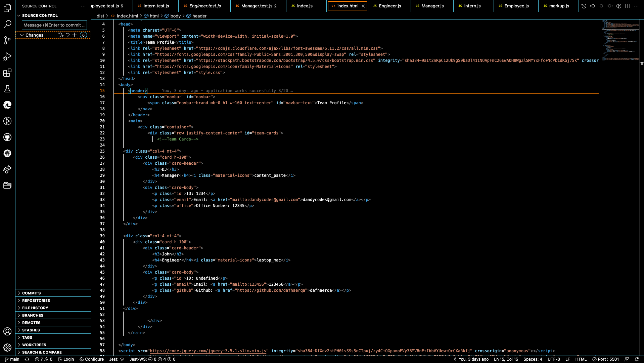Open the Explorer view icon
Viewport: 644px width, 363px height.
(7, 8)
